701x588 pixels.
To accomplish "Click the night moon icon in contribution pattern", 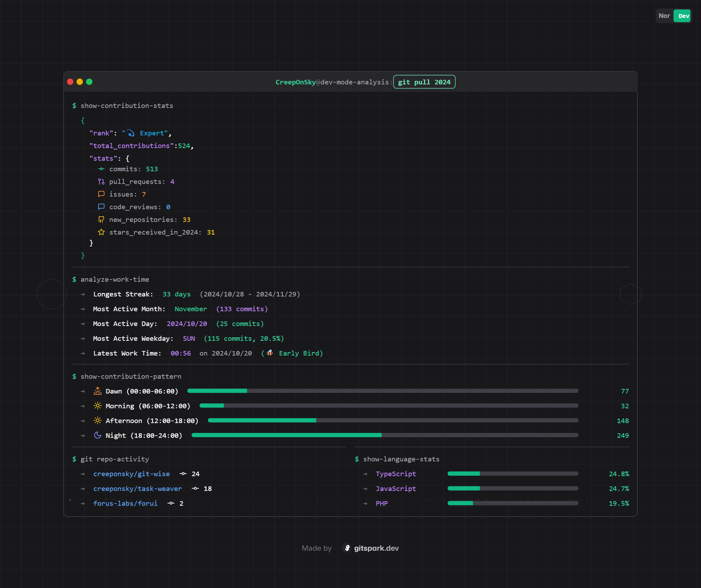I will [97, 435].
